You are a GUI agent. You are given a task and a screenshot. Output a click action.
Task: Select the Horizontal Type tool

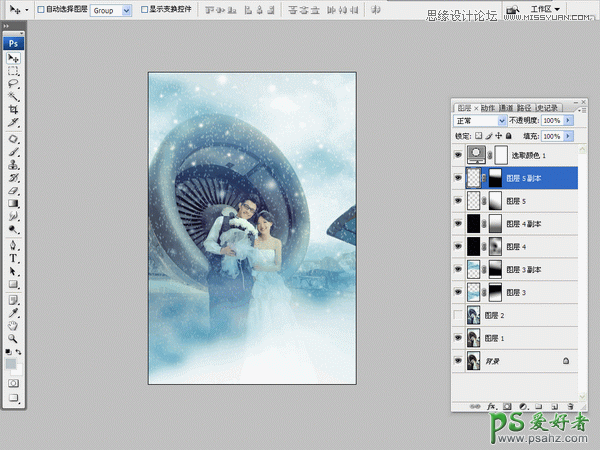click(x=14, y=256)
